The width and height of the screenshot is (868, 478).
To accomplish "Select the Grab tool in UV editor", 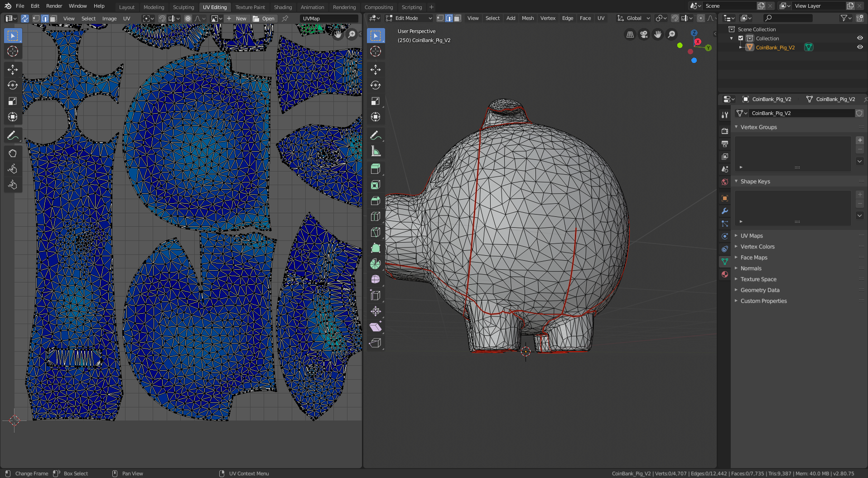I will click(13, 153).
